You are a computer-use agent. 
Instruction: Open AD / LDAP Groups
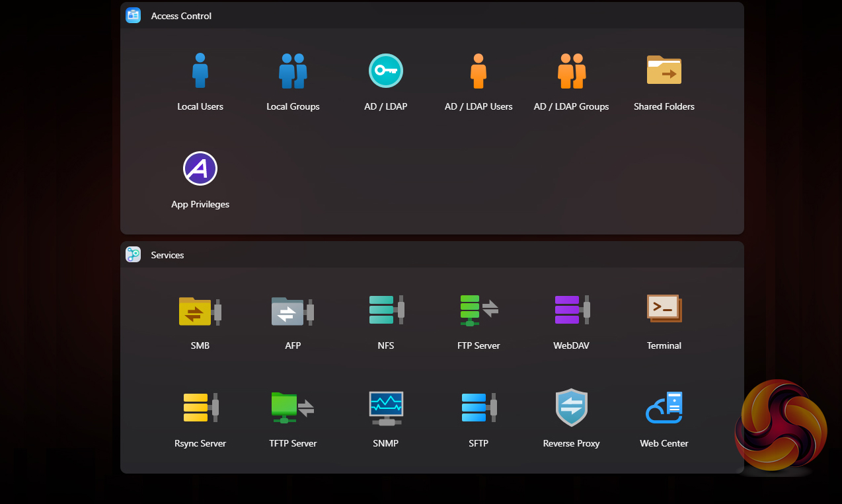click(x=571, y=71)
